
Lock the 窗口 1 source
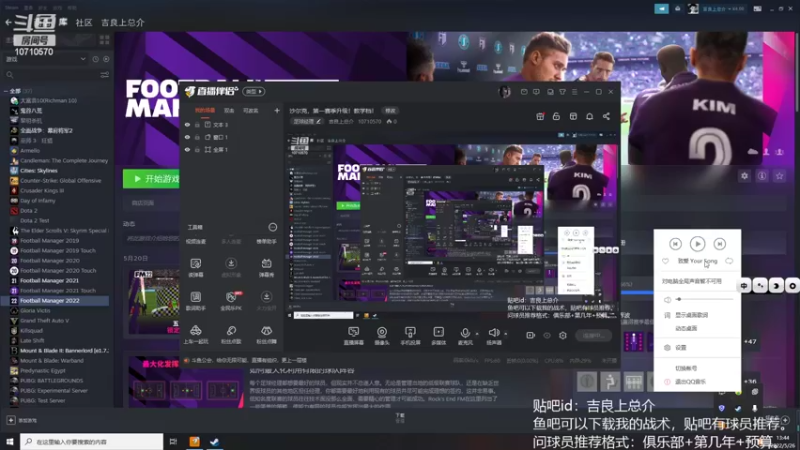pyautogui.click(x=197, y=137)
